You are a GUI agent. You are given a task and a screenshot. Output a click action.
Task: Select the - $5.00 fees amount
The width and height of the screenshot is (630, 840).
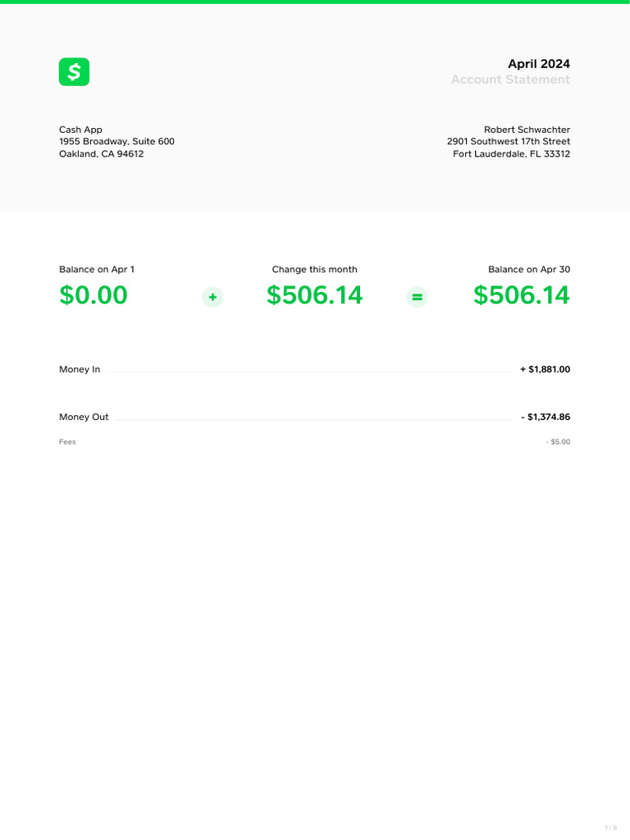[558, 442]
